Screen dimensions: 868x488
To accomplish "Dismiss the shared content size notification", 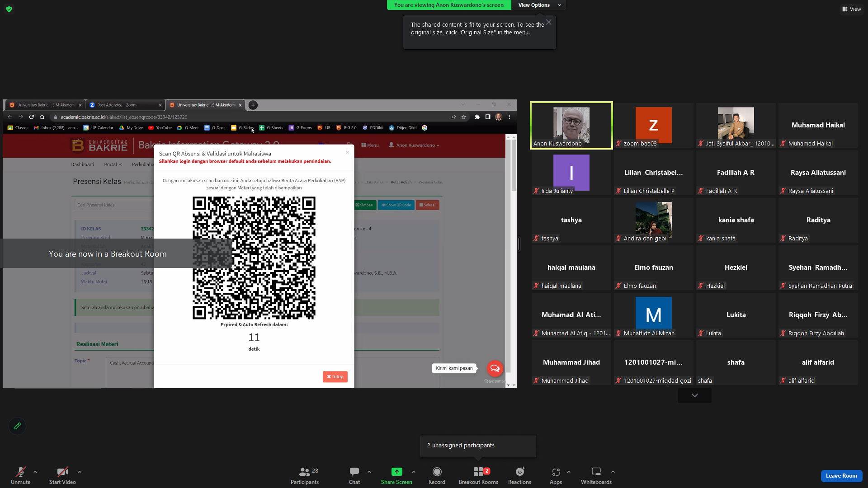I will tap(548, 22).
